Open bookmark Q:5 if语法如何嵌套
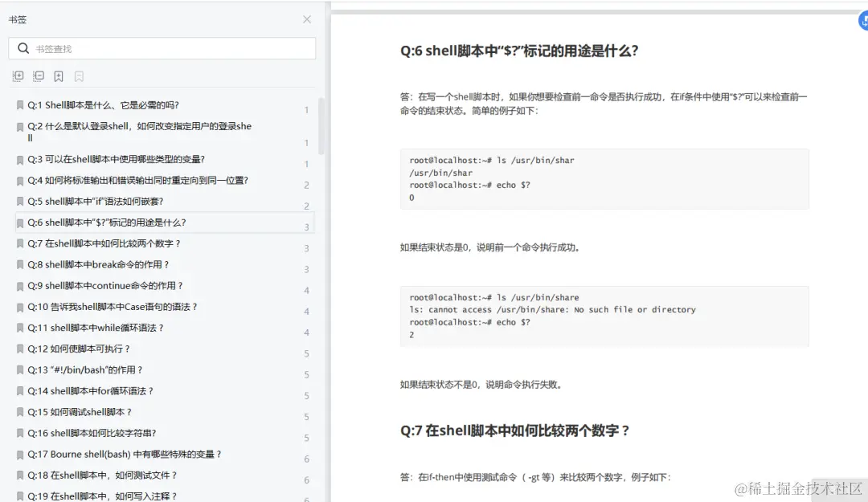Viewport: 868px width, 502px height. click(95, 202)
